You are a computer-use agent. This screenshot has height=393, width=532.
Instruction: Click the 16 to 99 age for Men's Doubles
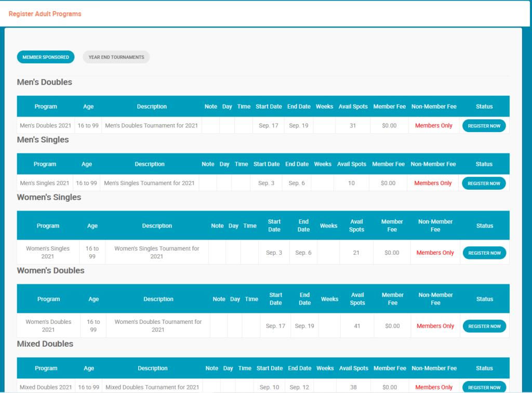pos(88,126)
